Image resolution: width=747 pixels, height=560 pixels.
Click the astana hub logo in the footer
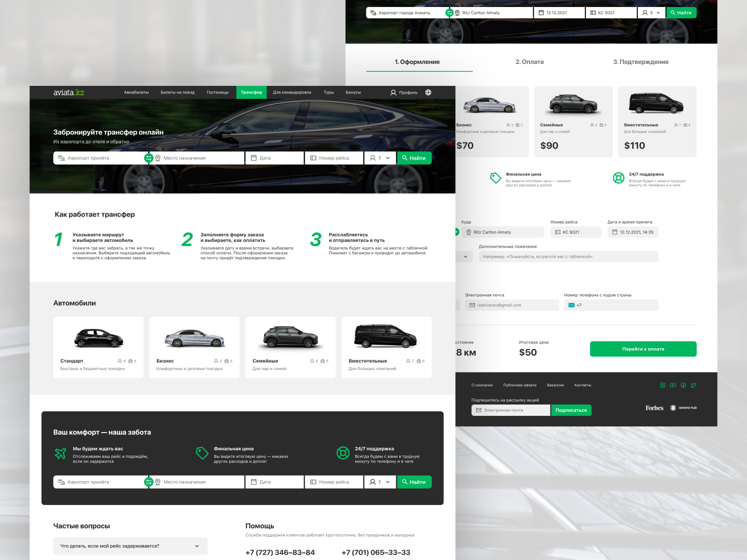(684, 407)
